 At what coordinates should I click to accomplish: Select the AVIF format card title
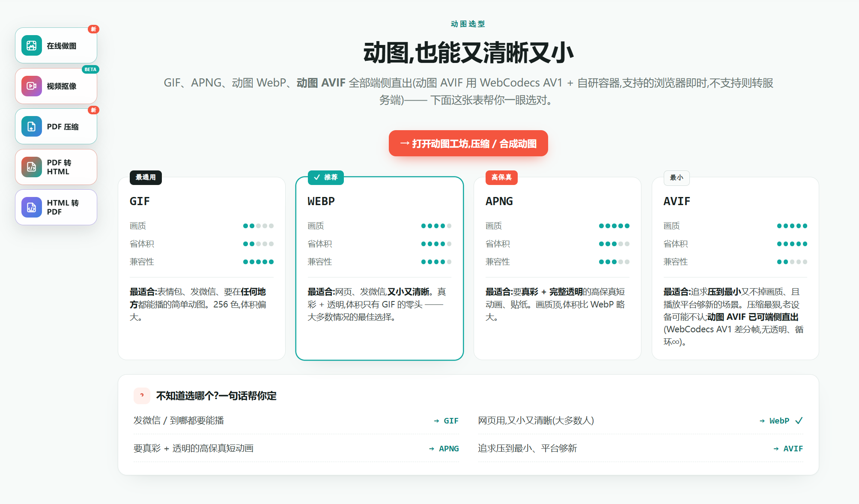677,201
